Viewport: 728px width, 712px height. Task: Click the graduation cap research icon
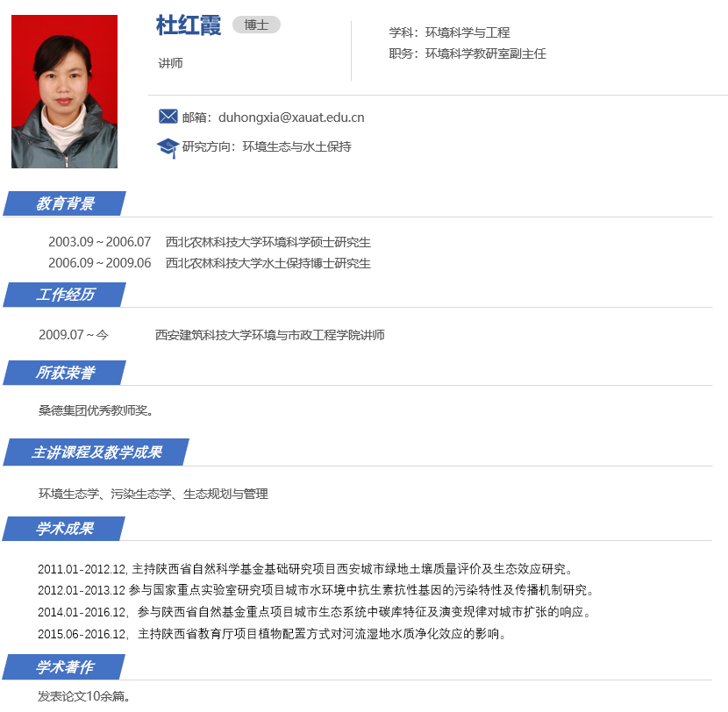tap(168, 147)
